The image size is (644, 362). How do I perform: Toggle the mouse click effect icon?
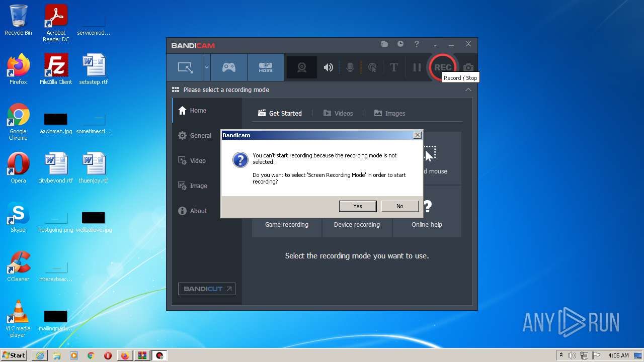click(x=372, y=67)
